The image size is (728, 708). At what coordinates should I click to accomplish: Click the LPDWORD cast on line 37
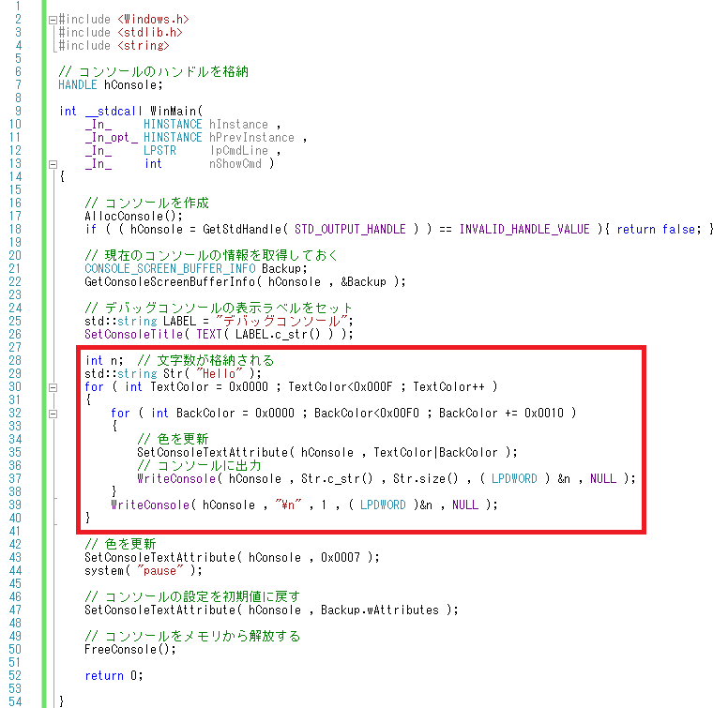click(x=514, y=478)
